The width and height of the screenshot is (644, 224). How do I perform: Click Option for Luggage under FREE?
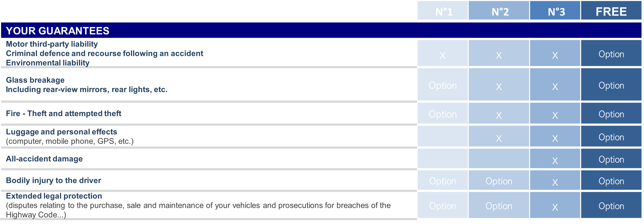pos(611,137)
